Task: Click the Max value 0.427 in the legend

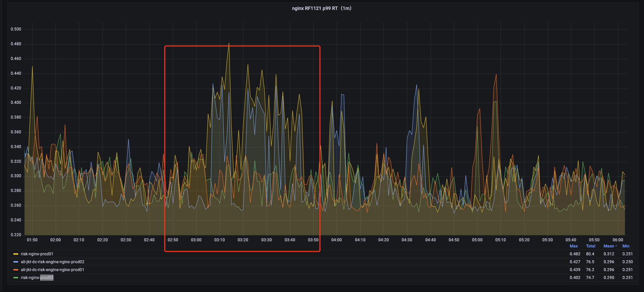Action: click(x=575, y=262)
